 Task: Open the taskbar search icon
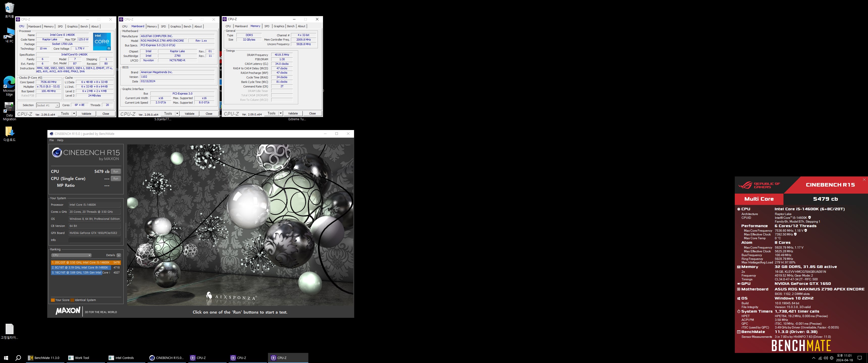point(18,358)
